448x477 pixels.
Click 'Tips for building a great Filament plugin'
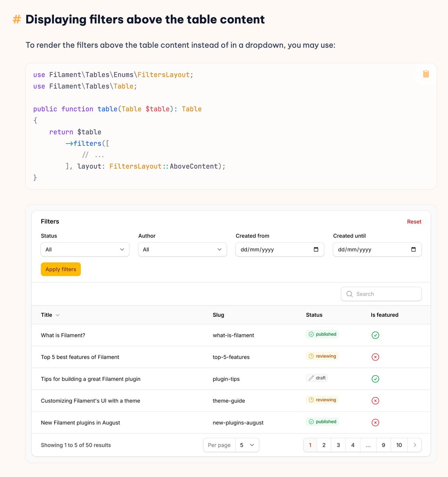click(91, 379)
